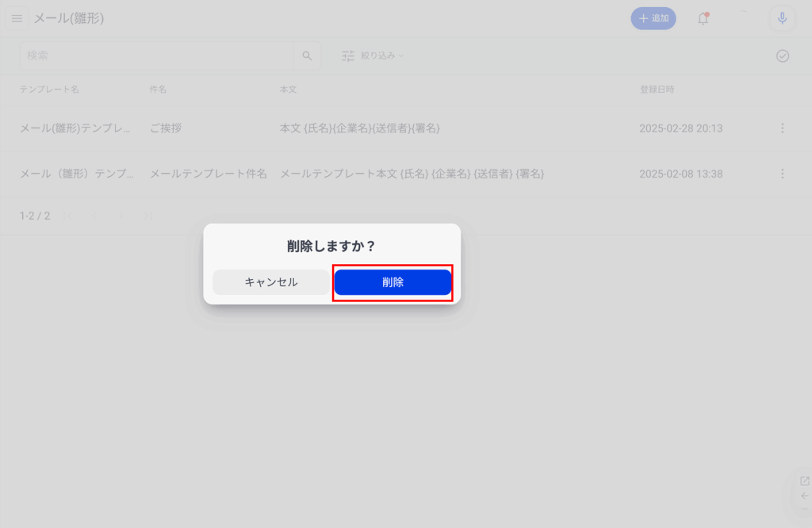Viewport: 812px width, 528px height.
Task: Click the 2025-02-28 20:13 date cell
Action: coord(680,128)
